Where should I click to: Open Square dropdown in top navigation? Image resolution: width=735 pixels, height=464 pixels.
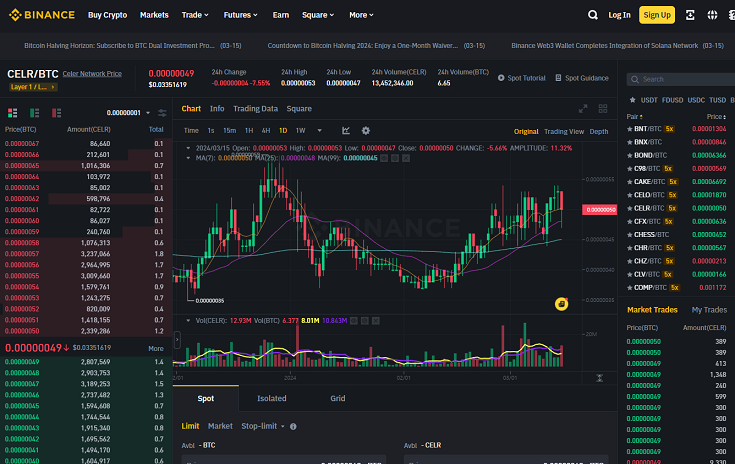click(x=318, y=15)
